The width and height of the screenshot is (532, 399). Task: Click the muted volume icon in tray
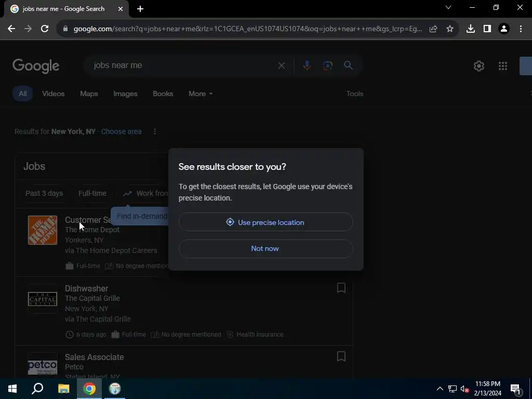(464, 389)
